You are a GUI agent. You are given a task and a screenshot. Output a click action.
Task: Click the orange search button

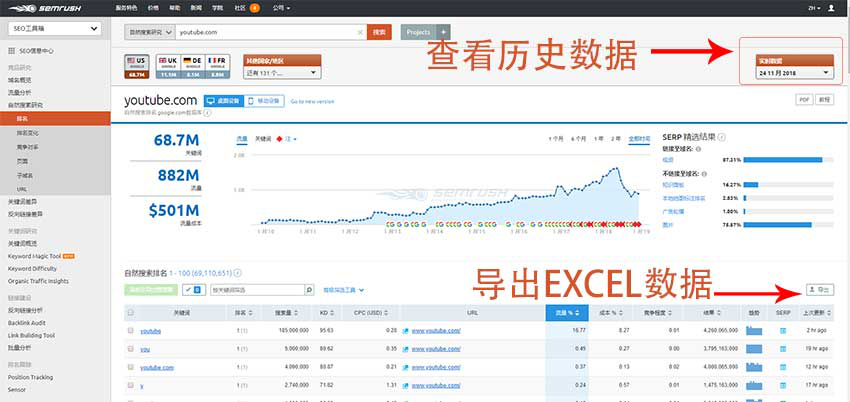[x=379, y=33]
